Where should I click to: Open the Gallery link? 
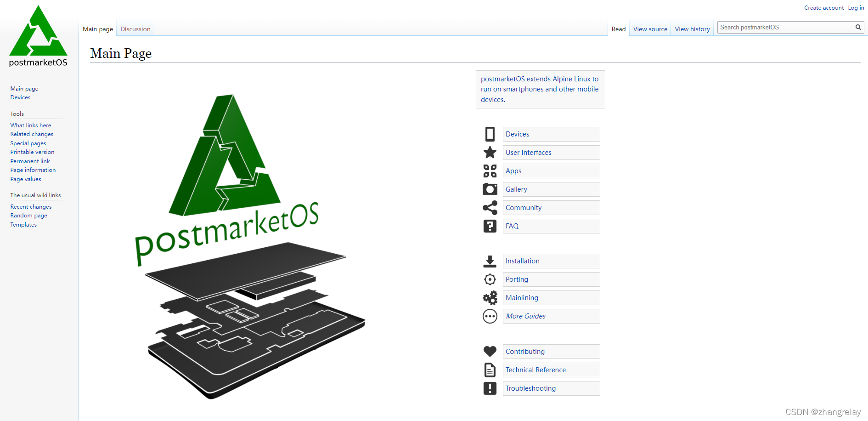point(516,189)
